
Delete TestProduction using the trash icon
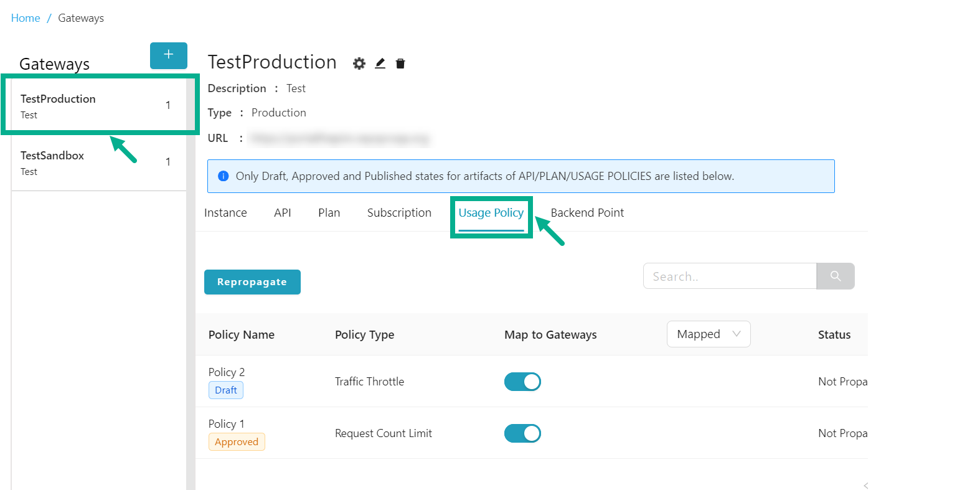click(x=400, y=64)
